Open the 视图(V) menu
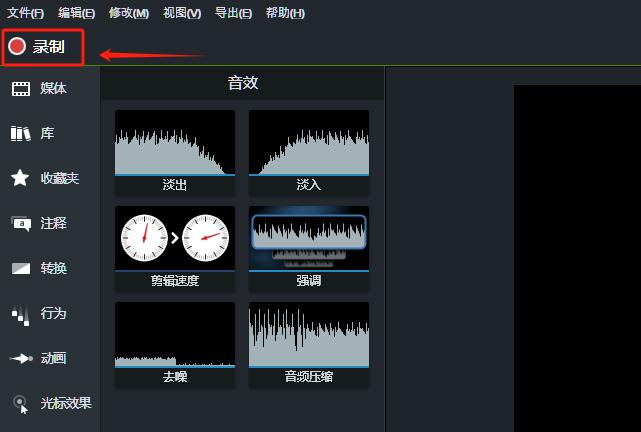This screenshot has width=641, height=432. tap(181, 13)
